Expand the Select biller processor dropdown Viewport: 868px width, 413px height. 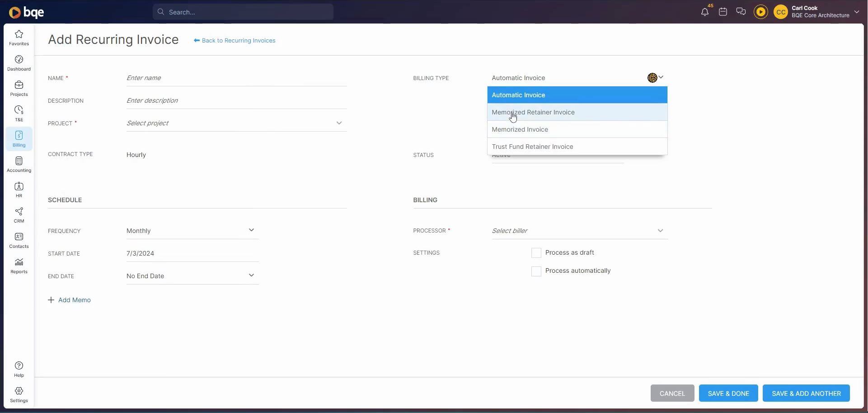(x=580, y=231)
